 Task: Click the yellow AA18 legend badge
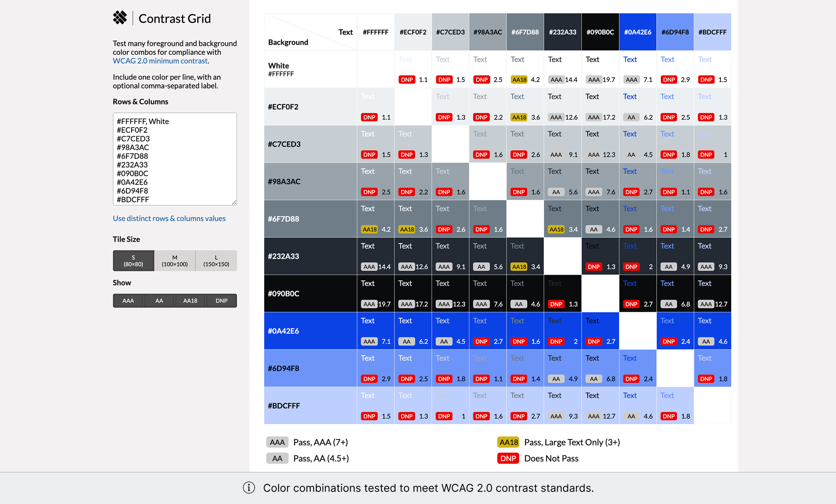pyautogui.click(x=508, y=442)
